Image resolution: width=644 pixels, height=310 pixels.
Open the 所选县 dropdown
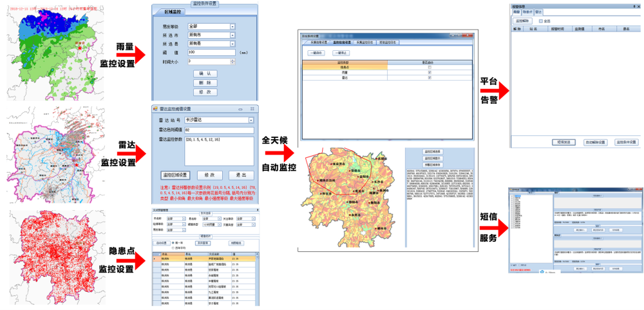(x=232, y=43)
